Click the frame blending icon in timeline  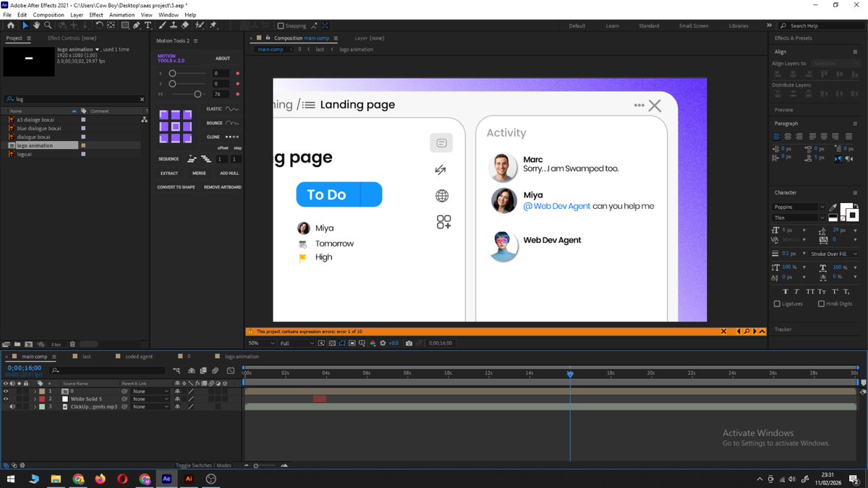coord(203,371)
